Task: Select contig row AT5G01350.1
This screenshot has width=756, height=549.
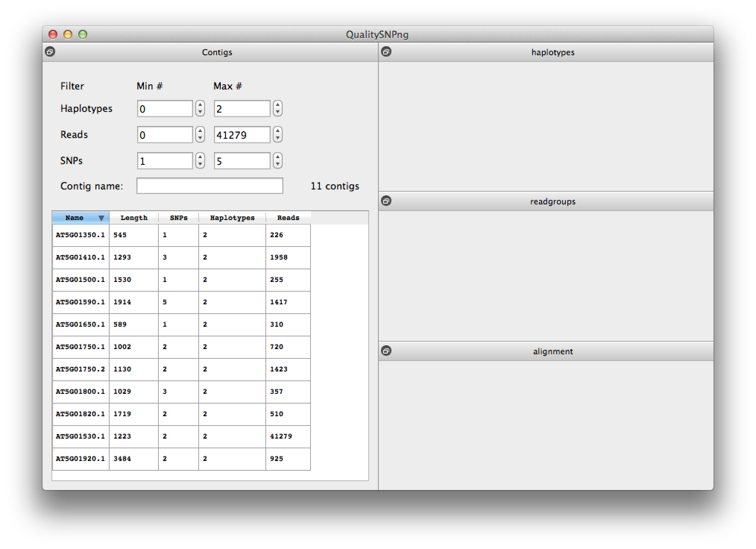Action: tap(81, 235)
